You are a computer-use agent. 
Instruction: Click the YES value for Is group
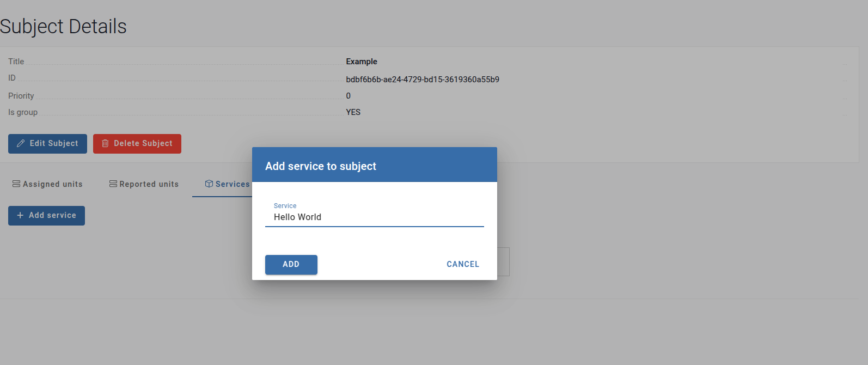pyautogui.click(x=353, y=112)
